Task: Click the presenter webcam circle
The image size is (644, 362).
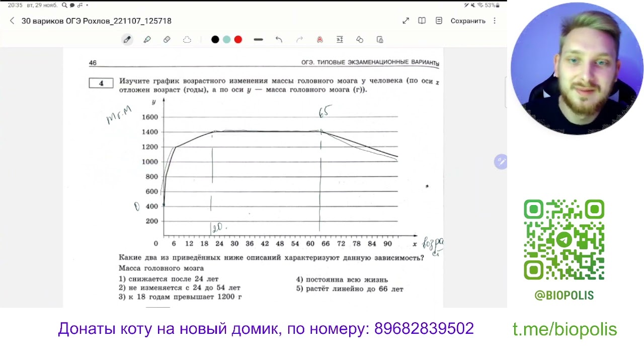Action: point(577,68)
